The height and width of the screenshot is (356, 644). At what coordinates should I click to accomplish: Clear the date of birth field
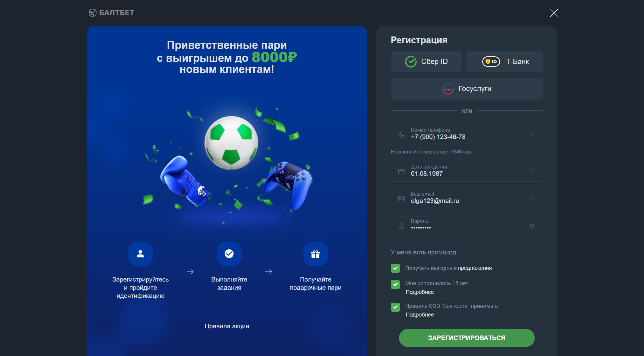(532, 171)
